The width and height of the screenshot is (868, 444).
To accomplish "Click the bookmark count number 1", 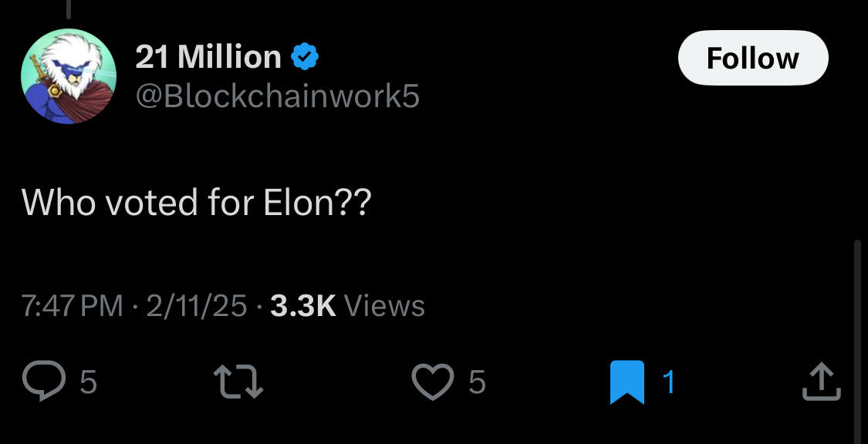I will click(x=669, y=382).
